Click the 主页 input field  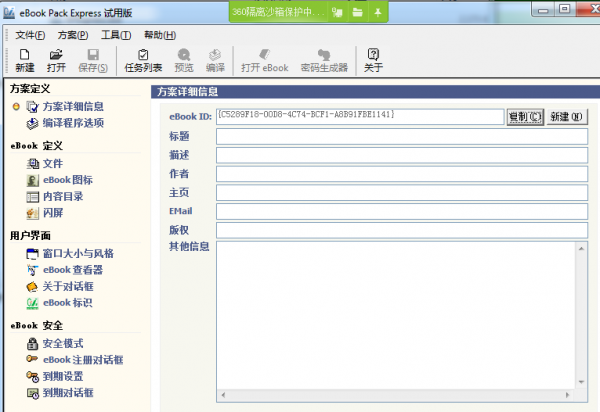pyautogui.click(x=402, y=193)
